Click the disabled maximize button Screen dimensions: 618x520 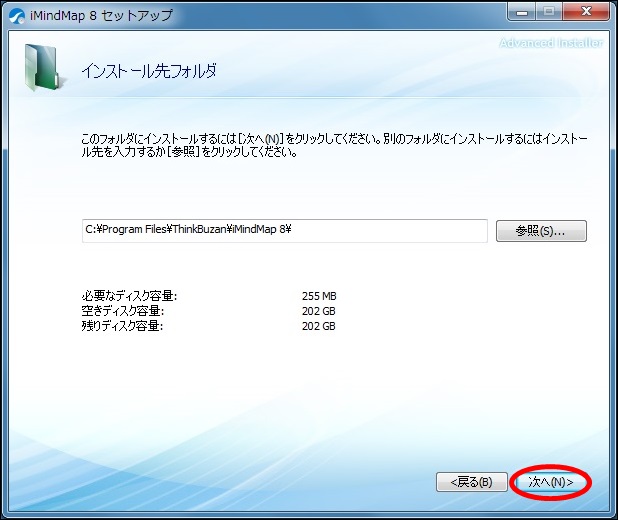[x=549, y=12]
